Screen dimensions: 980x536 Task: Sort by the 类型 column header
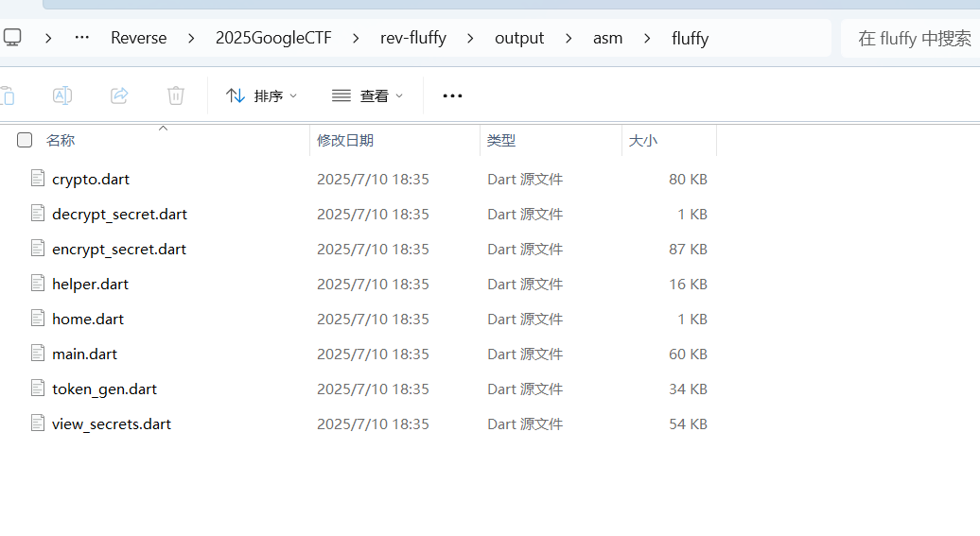501,140
